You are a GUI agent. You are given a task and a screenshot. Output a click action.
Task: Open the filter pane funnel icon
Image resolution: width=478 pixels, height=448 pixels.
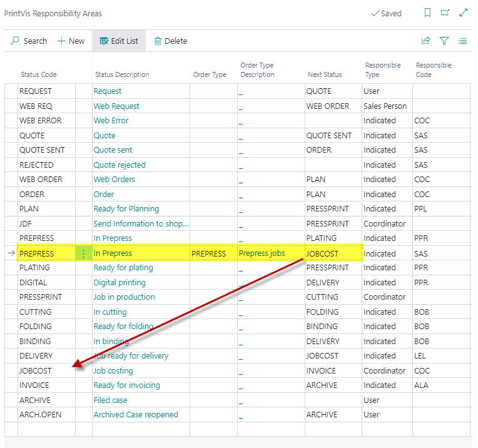click(x=444, y=41)
